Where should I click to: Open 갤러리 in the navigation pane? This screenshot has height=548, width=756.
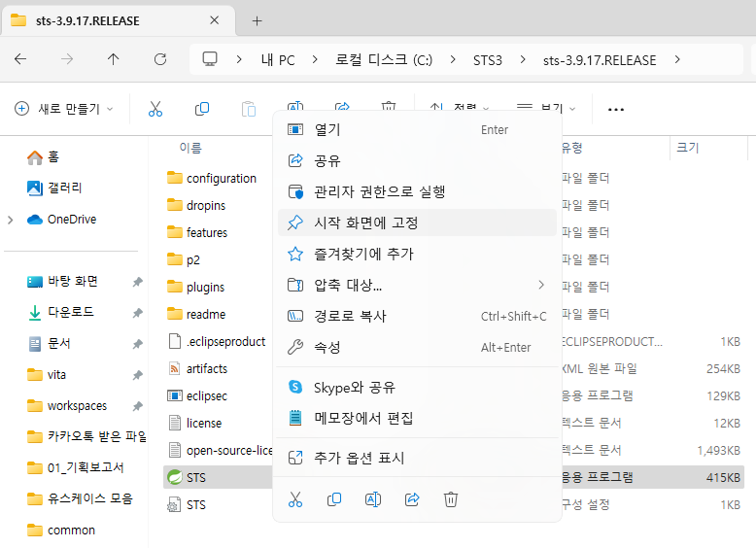pyautogui.click(x=54, y=188)
